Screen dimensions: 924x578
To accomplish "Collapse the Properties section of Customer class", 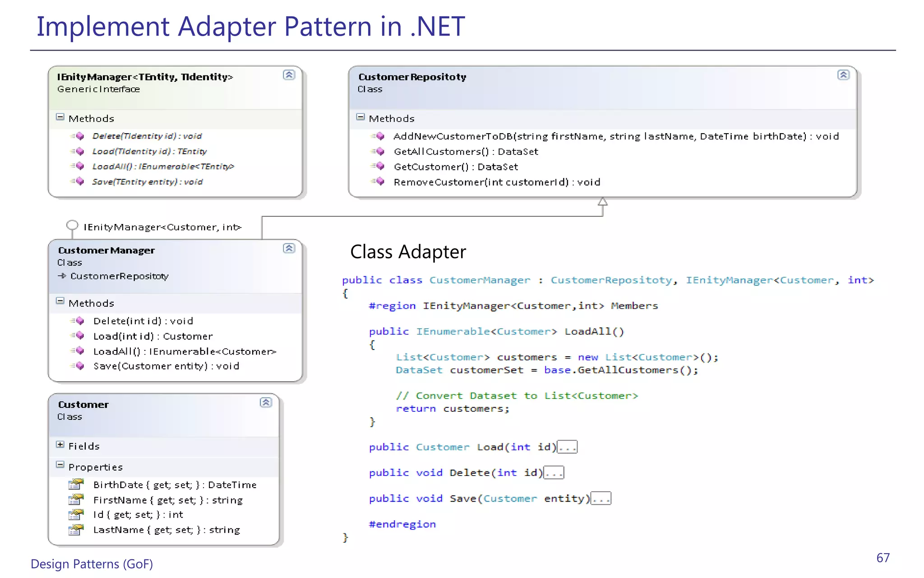I will point(60,465).
